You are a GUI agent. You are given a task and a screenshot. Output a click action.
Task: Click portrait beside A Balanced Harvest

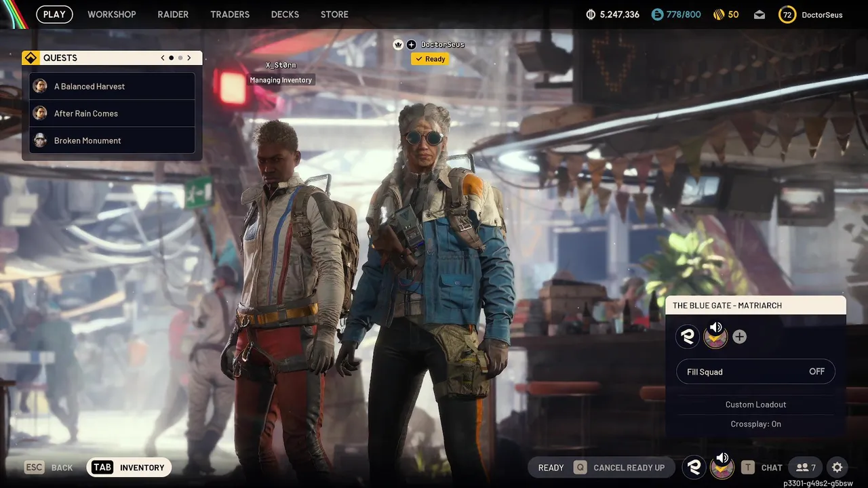tap(40, 86)
